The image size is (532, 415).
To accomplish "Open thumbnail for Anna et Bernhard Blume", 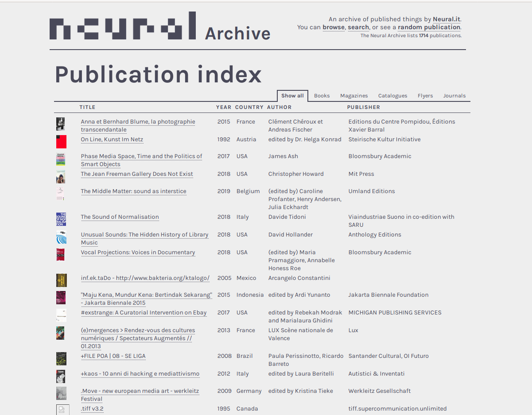I will pyautogui.click(x=61, y=124).
